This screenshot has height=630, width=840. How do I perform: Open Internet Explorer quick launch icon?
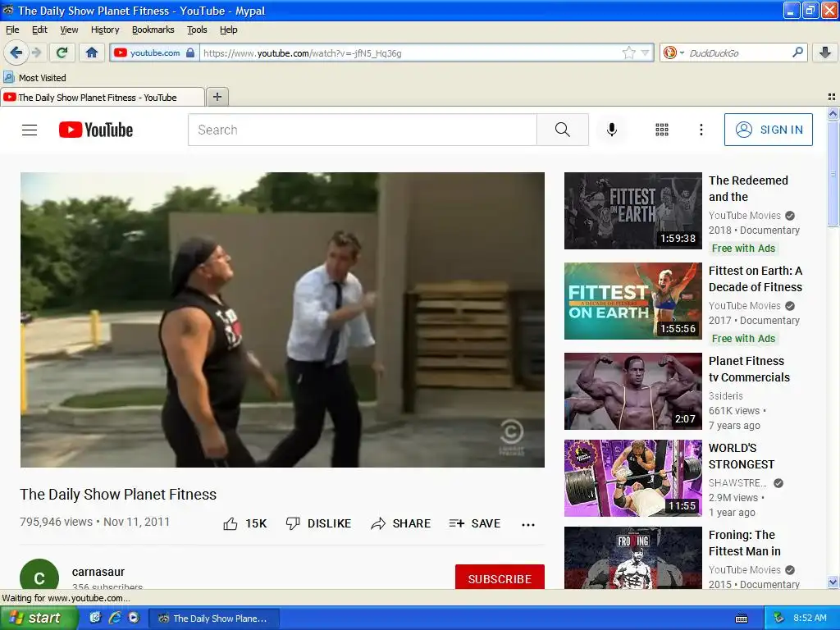tap(115, 618)
